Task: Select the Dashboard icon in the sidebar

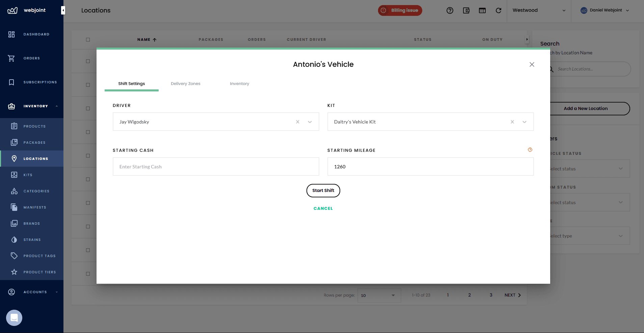Action: pos(11,34)
